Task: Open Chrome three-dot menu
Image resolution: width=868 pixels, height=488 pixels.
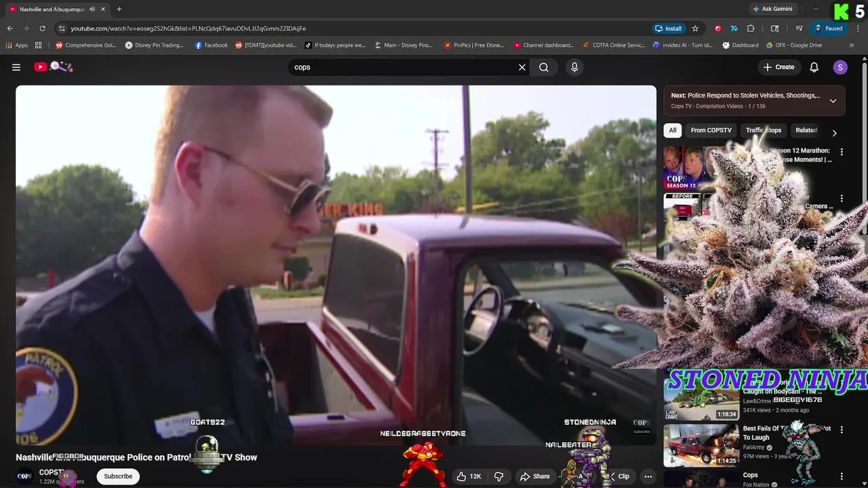Action: (x=857, y=28)
